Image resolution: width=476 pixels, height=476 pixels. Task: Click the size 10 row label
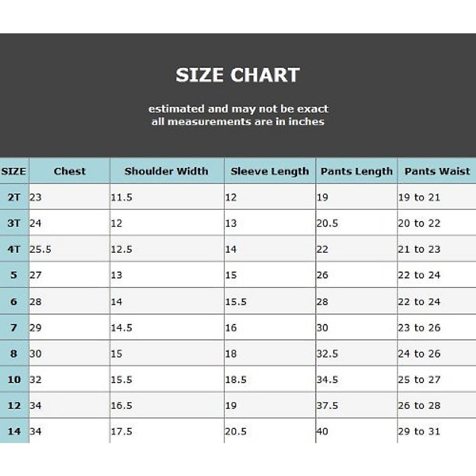point(14,380)
